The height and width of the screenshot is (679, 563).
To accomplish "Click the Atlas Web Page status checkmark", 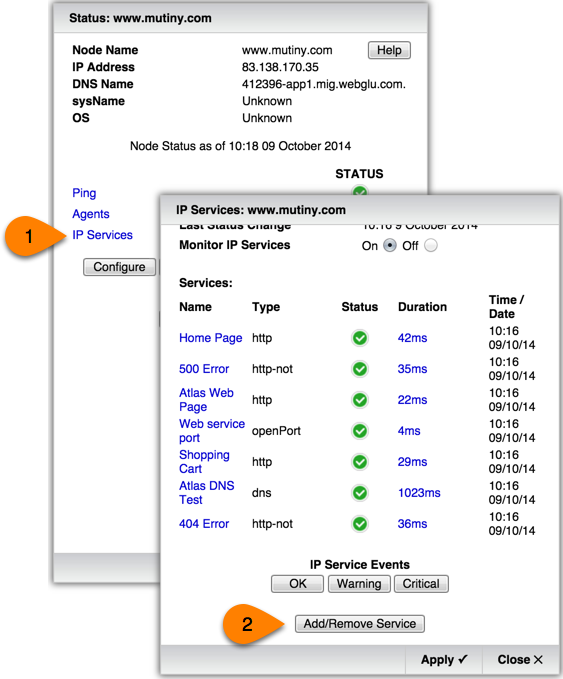I will (359, 400).
